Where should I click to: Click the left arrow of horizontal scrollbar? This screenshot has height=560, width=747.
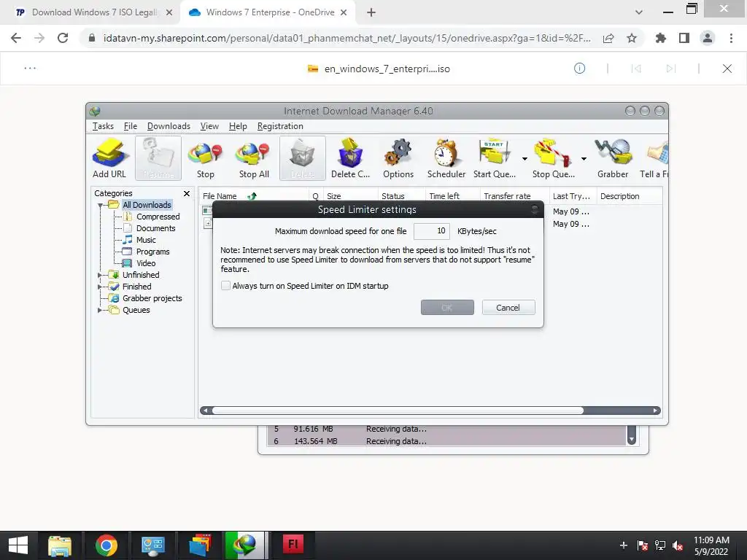pos(205,411)
